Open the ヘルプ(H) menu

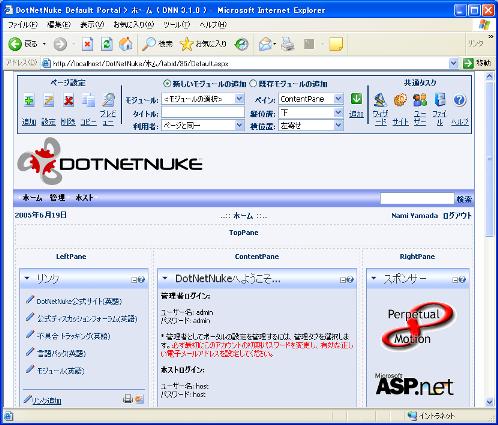click(213, 25)
